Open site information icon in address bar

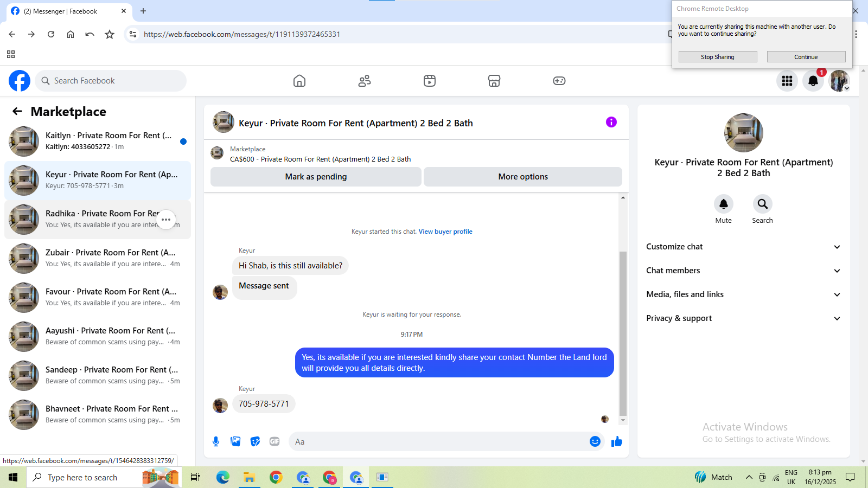(133, 34)
